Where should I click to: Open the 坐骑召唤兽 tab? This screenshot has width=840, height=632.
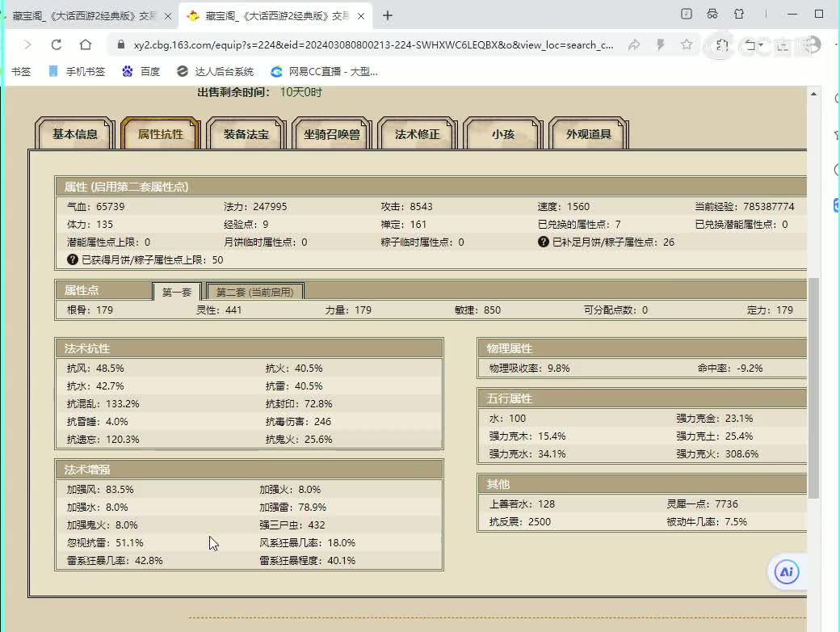tap(332, 134)
